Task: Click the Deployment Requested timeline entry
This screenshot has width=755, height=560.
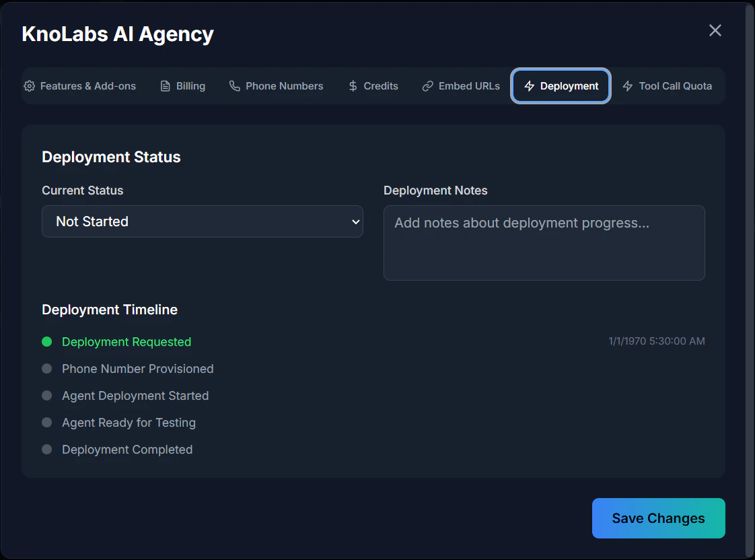Action: pyautogui.click(x=127, y=341)
